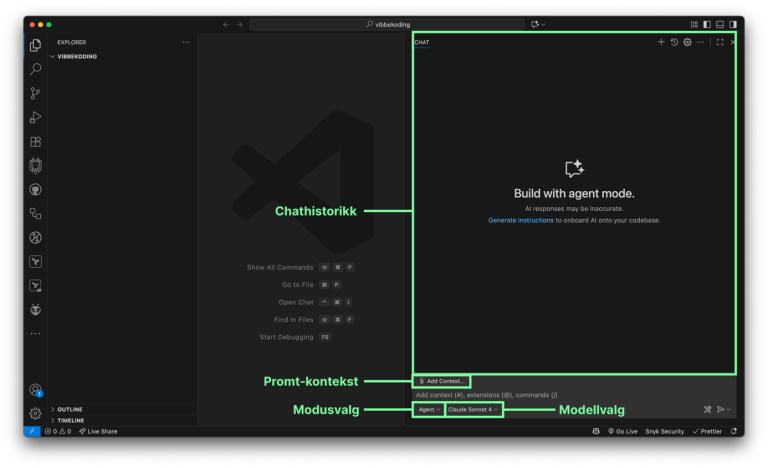Open the Extensions view
Viewport: 768px width, 468px height.
pos(35,142)
